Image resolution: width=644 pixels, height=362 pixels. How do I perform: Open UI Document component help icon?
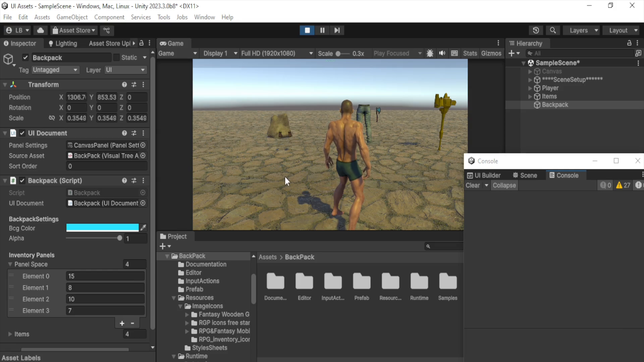(x=124, y=133)
